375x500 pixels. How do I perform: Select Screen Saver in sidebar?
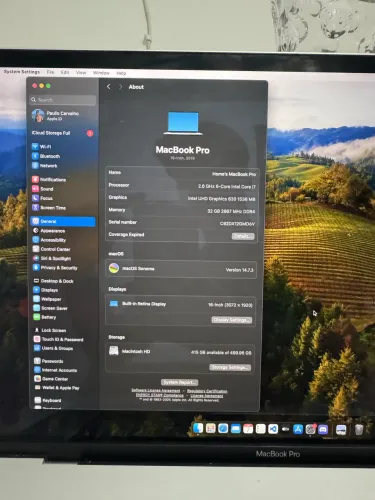[x=50, y=308]
